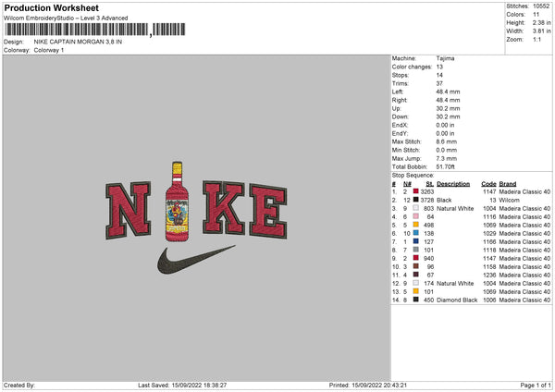Screen dimensions: 555x392
Task: Click the Stop Sequence heading
Action: point(413,175)
